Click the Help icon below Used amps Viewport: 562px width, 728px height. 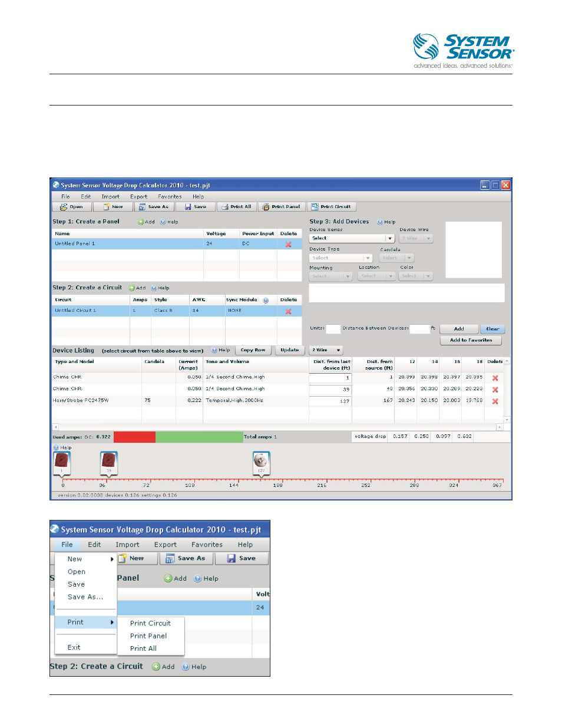pyautogui.click(x=57, y=448)
